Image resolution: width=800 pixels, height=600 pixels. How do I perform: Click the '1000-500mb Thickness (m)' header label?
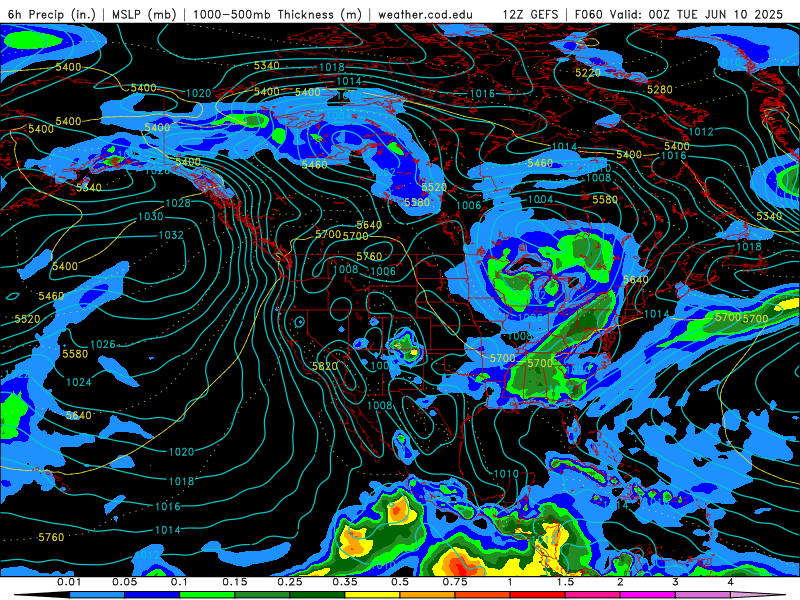click(277, 14)
